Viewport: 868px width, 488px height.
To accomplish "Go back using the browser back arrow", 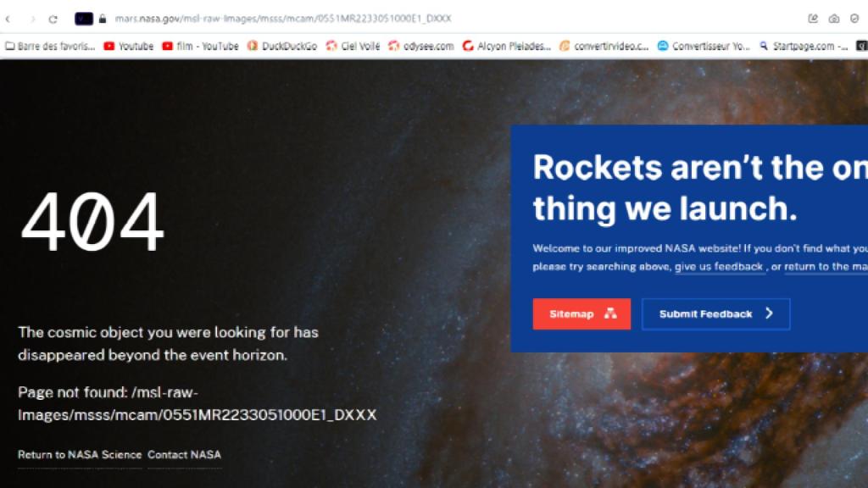I will 8,19.
